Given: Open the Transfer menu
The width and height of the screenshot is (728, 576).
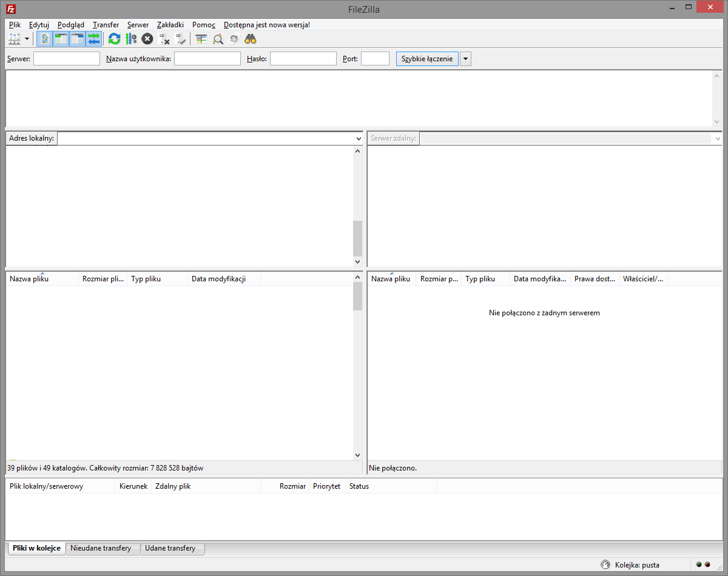Looking at the screenshot, I should [105, 25].
